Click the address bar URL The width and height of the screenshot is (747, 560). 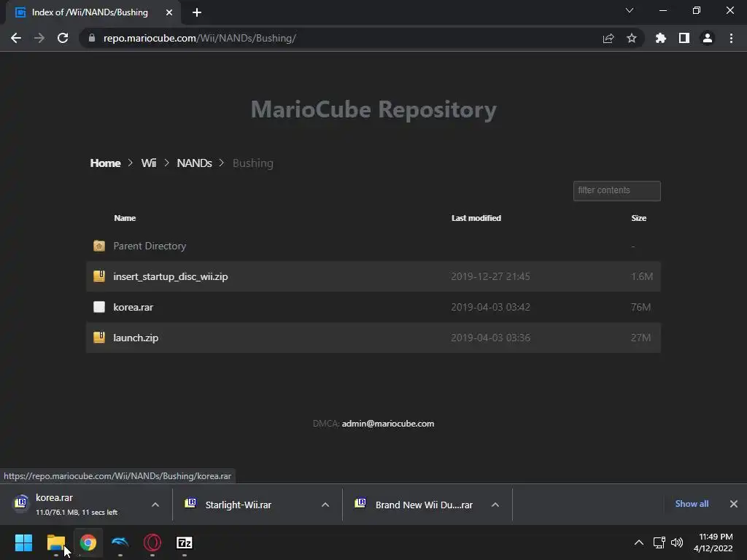pyautogui.click(x=200, y=38)
